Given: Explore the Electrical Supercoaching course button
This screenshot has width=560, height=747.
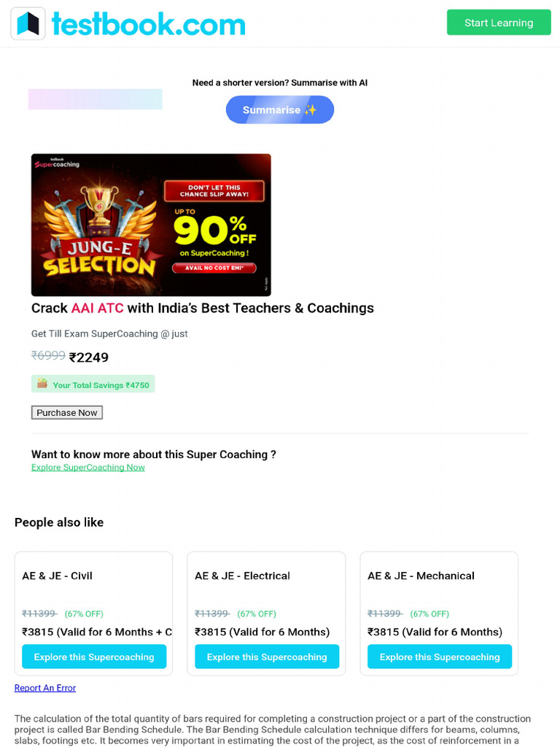Looking at the screenshot, I should (267, 657).
